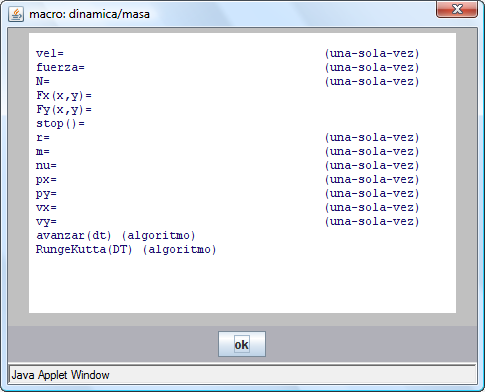Click '(una-sola-vez)' beside m=

[372, 152]
